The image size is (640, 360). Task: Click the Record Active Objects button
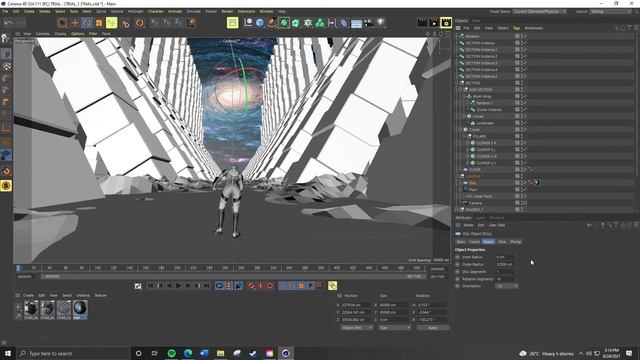click(x=251, y=286)
